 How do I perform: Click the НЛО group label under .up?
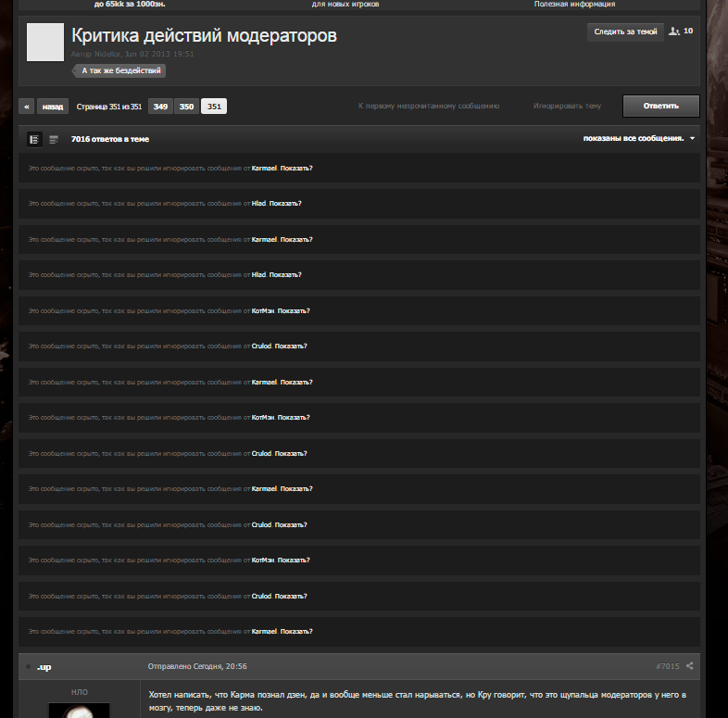tap(80, 692)
